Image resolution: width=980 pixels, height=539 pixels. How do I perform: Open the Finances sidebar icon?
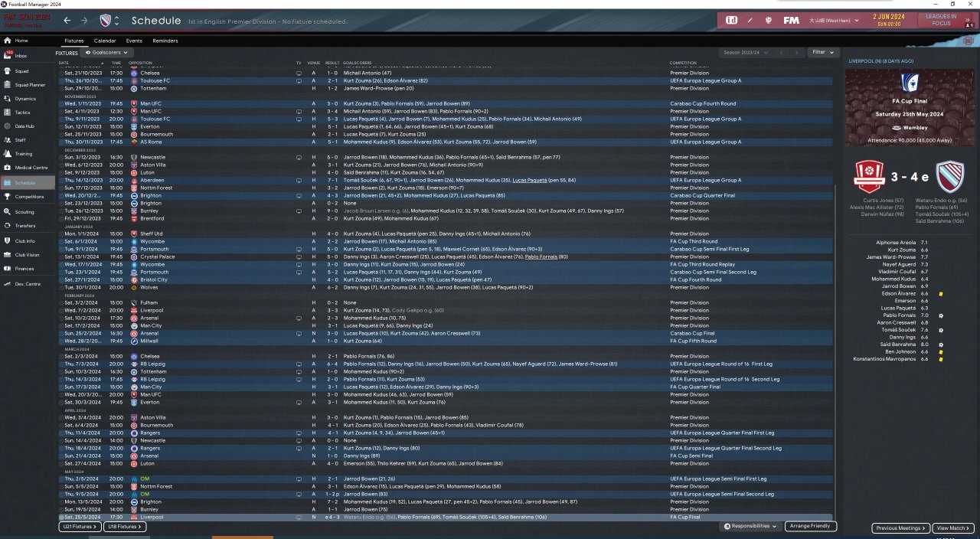tap(8, 269)
